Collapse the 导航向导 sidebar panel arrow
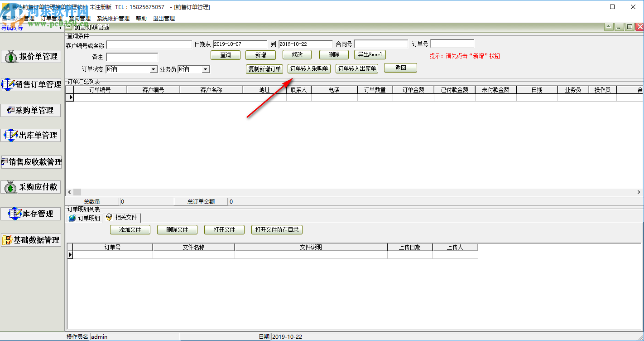Image resolution: width=644 pixels, height=341 pixels. pos(61,28)
